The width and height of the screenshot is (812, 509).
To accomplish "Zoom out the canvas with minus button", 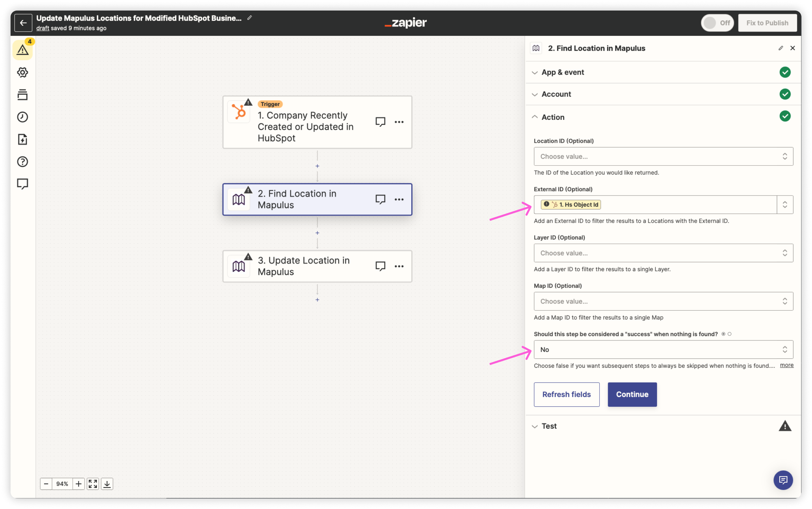I will [46, 484].
